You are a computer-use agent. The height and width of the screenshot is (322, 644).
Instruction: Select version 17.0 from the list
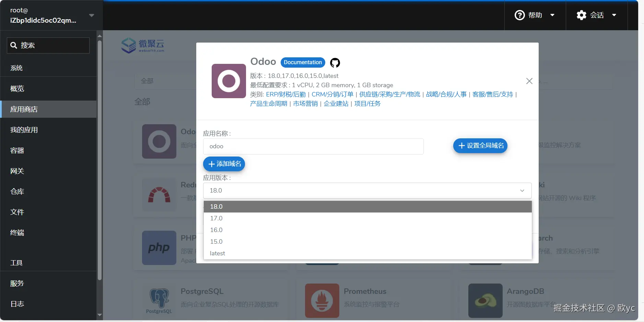[x=367, y=218]
